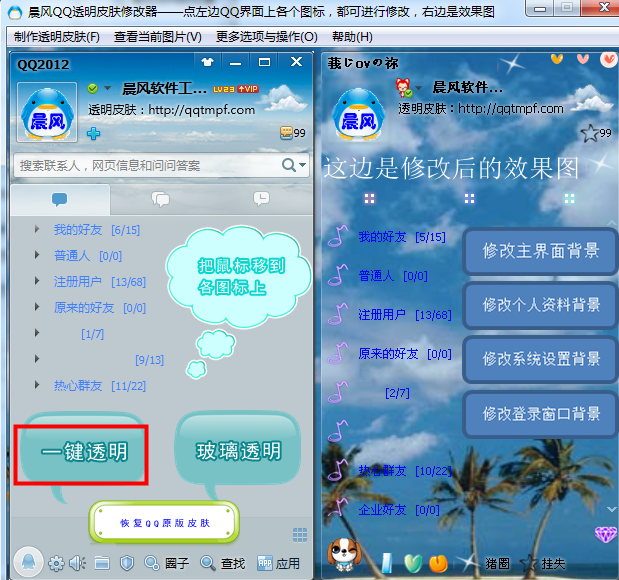
Task: Click the magnifier search icon in search box
Action: click(x=289, y=165)
